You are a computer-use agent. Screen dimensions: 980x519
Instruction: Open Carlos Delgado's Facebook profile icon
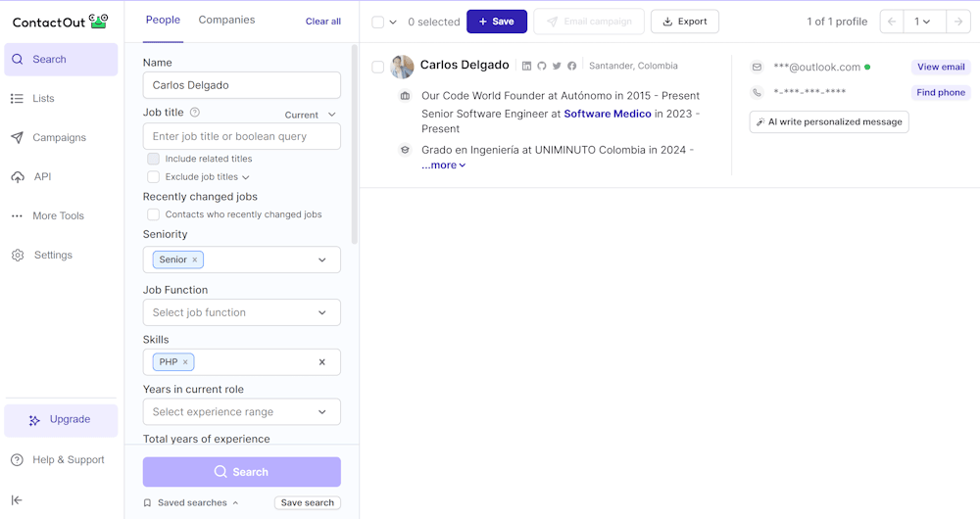[572, 67]
